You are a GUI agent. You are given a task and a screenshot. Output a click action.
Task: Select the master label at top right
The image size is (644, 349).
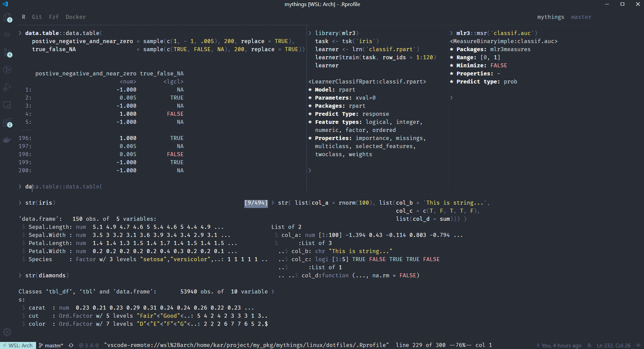coord(581,17)
